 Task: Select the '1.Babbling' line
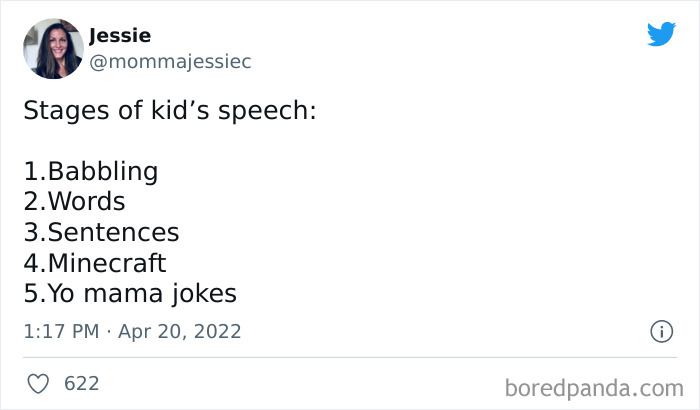pos(91,171)
